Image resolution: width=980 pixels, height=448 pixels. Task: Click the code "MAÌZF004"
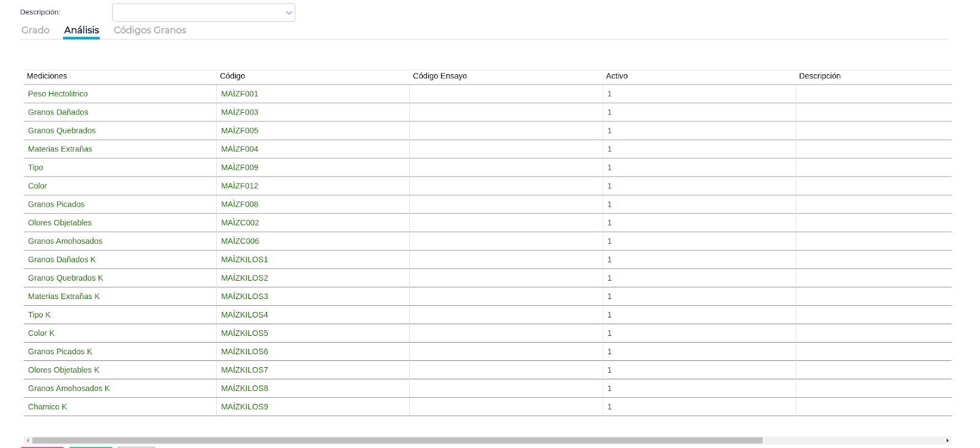(239, 149)
